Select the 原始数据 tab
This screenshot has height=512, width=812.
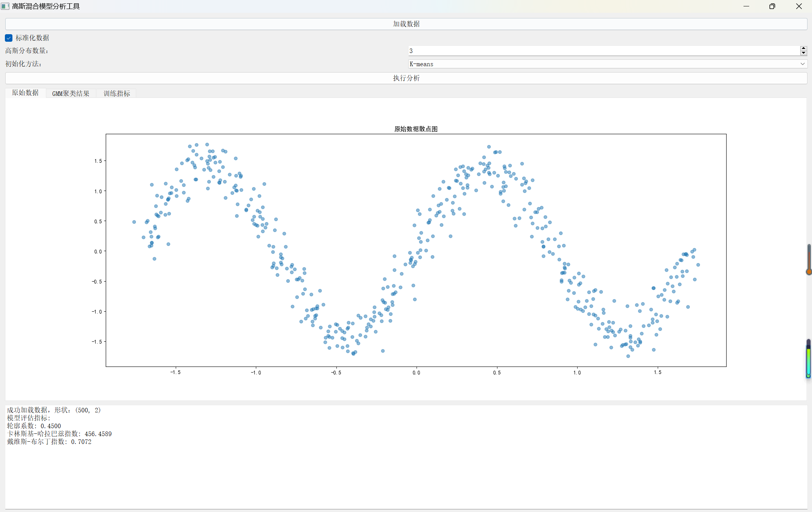point(25,93)
